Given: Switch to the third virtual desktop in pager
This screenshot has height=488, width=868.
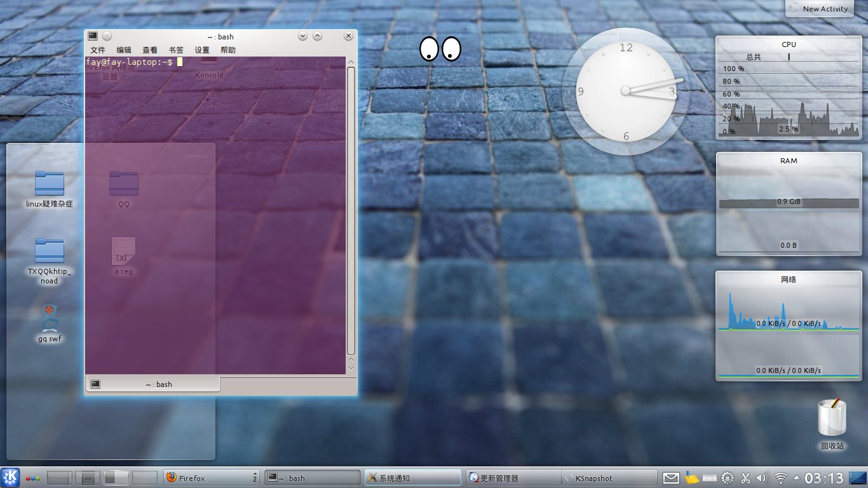Looking at the screenshot, I should pyautogui.click(x=116, y=478).
